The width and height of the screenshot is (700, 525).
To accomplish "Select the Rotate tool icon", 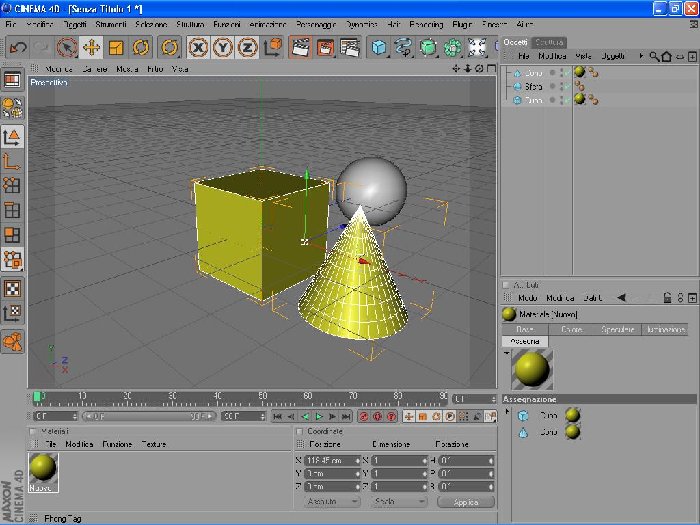I will [141, 47].
